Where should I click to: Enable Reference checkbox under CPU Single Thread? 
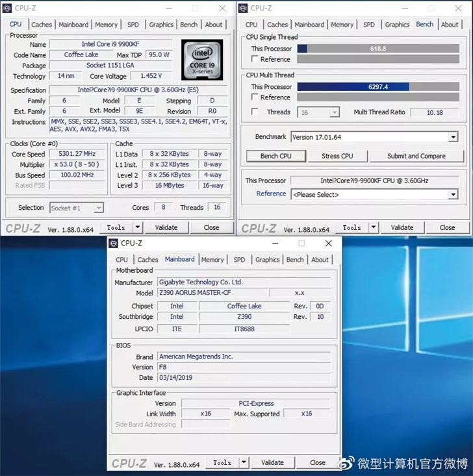(255, 59)
